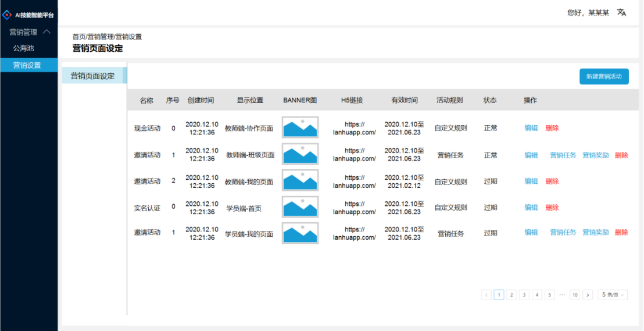Open 营销任务 for 教师端-班级页面 row
The width and height of the screenshot is (644, 331).
coord(563,155)
